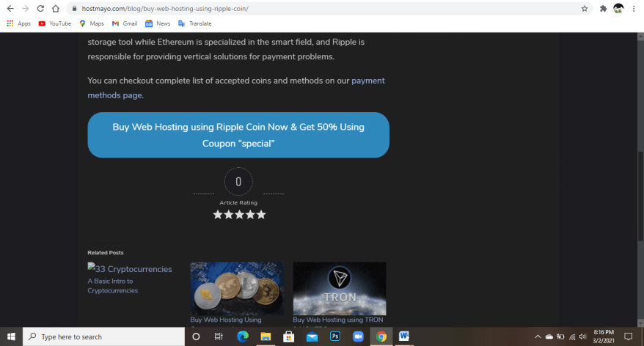
Task: Open the Apps bookmark
Action: click(x=19, y=23)
